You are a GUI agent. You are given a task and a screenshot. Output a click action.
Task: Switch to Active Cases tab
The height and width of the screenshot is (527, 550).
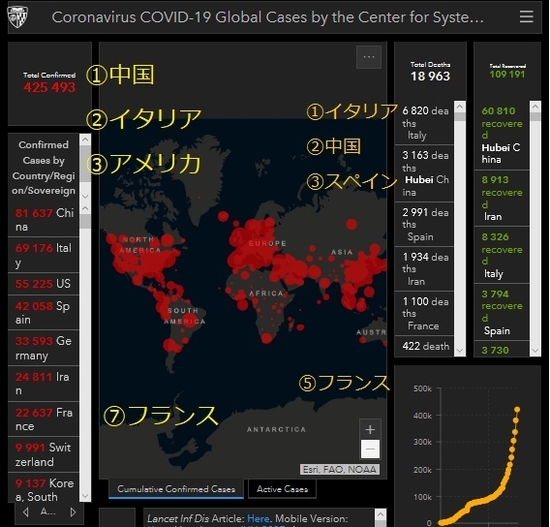tap(282, 489)
